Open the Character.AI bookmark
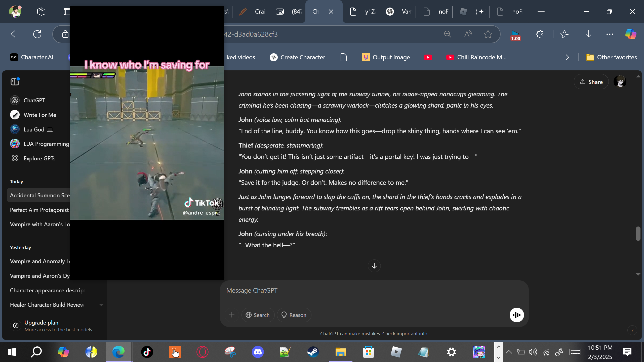 click(32, 57)
